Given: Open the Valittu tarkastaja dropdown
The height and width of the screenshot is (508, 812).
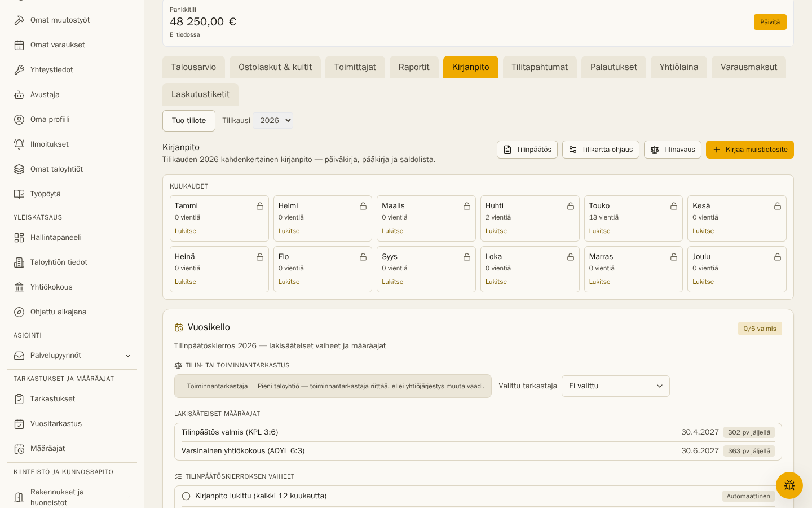Looking at the screenshot, I should click(616, 386).
